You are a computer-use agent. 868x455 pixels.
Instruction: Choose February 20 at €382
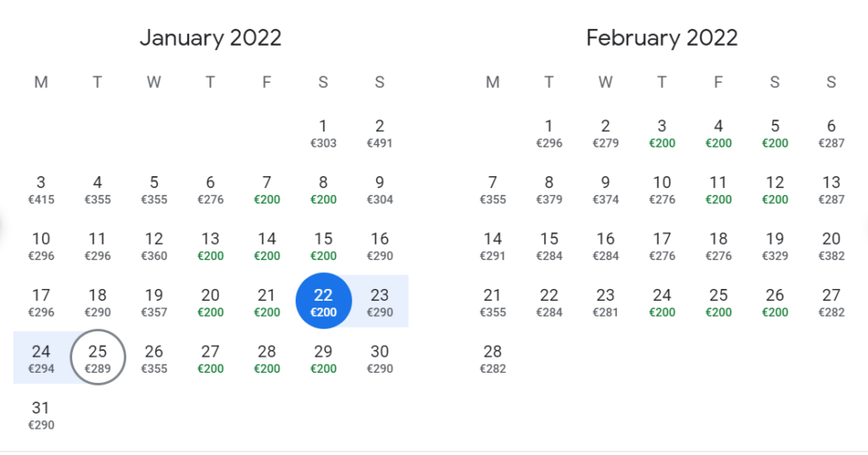[832, 246]
